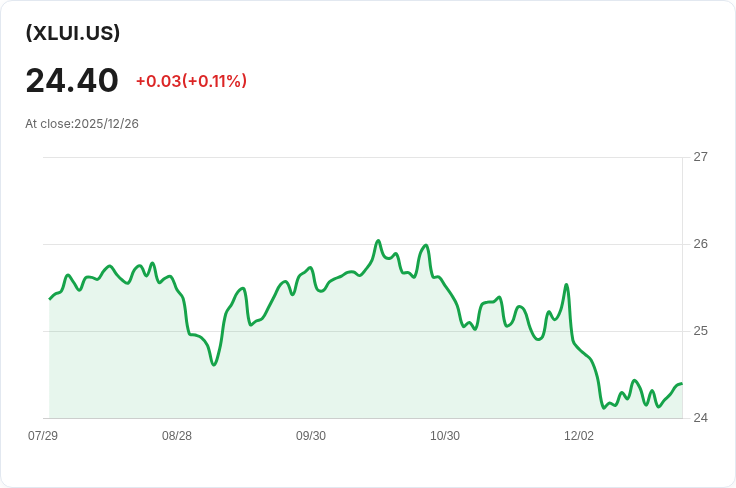Click the At close 2025/12/26 text
Screen dimensions: 736x488
point(82,124)
